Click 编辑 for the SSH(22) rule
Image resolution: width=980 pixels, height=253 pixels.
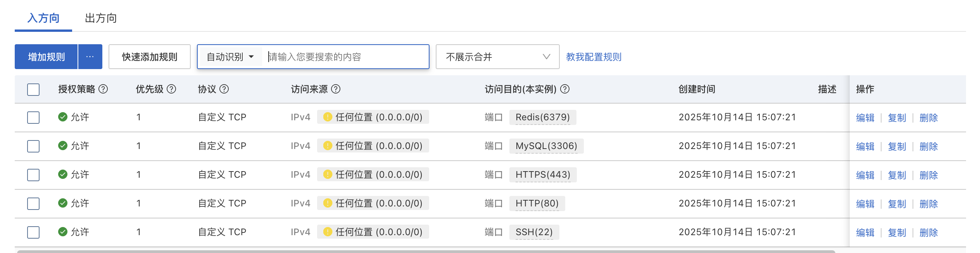[x=865, y=232]
